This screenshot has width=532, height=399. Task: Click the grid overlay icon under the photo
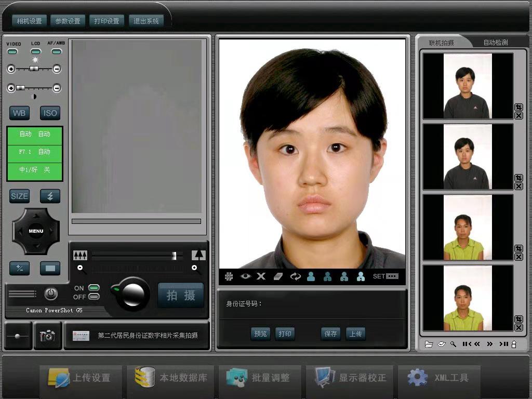[x=229, y=276]
